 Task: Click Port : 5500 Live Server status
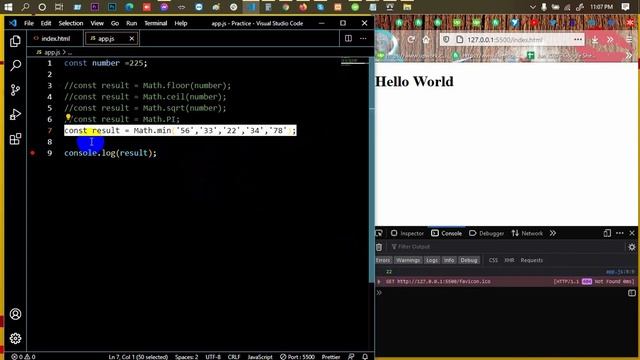(x=297, y=356)
